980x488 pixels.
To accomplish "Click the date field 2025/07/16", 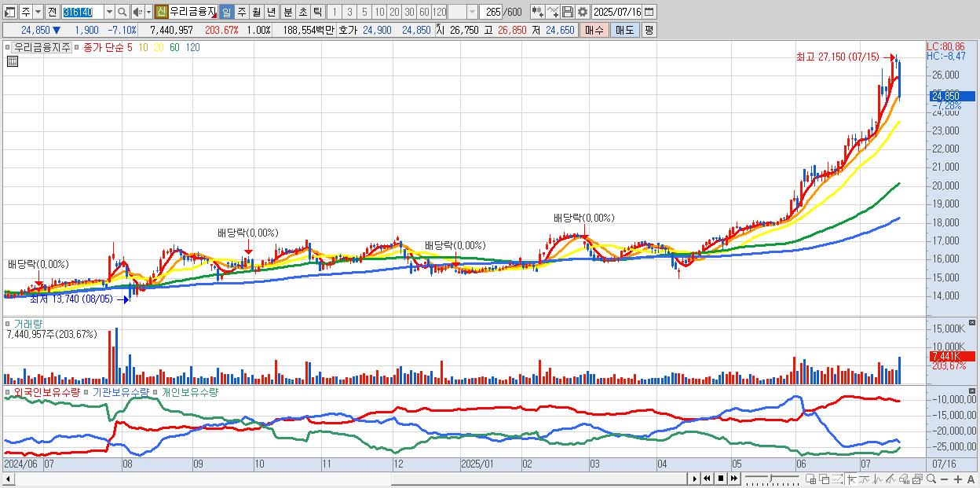I will coord(617,13).
